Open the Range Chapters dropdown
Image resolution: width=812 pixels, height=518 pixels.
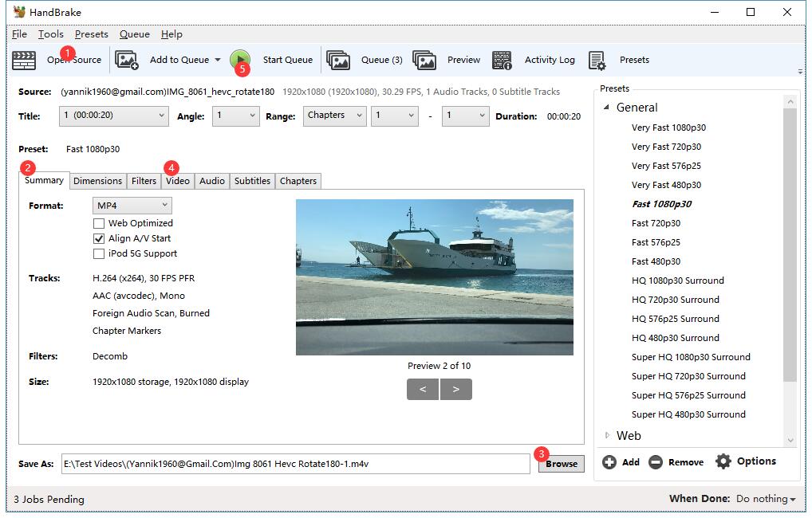[x=334, y=116]
